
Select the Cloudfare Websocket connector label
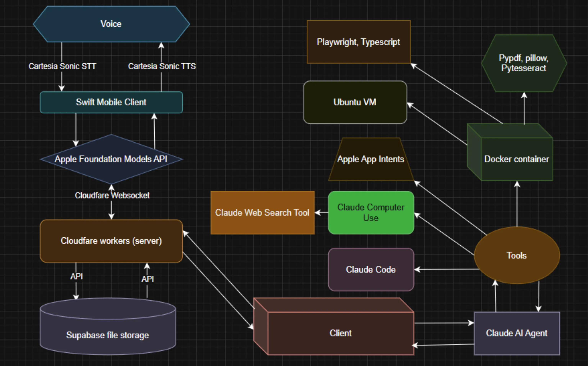[x=112, y=195]
